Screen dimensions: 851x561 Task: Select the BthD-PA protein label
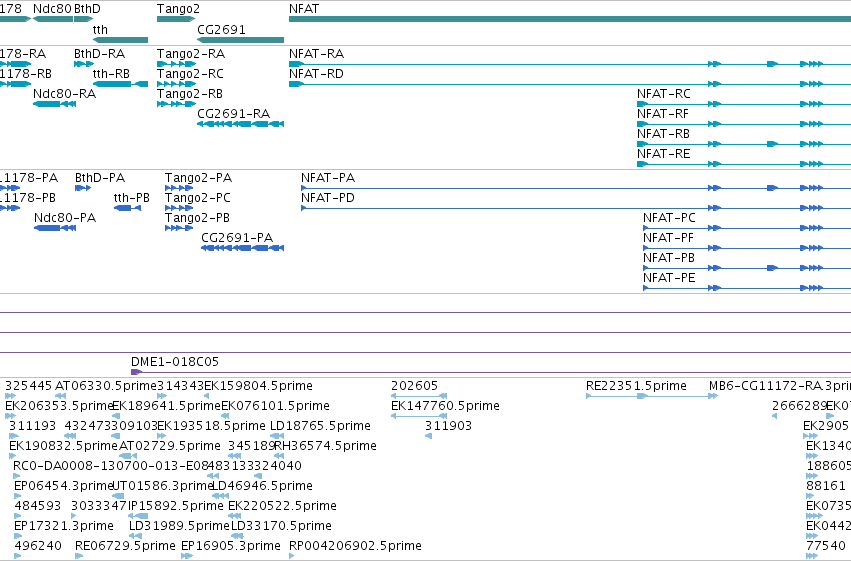[x=100, y=178]
